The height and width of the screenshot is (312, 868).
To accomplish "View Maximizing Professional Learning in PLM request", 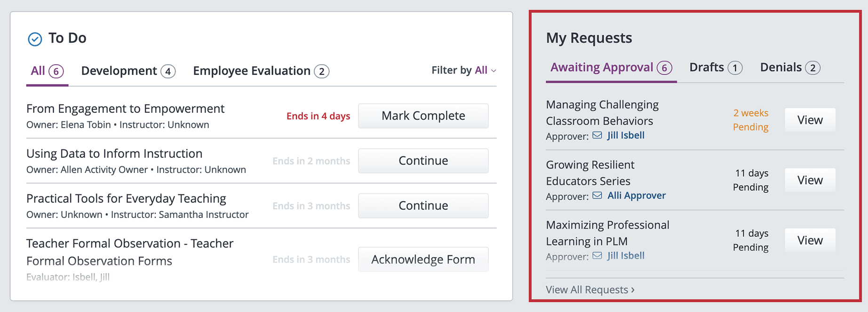I will click(x=810, y=241).
